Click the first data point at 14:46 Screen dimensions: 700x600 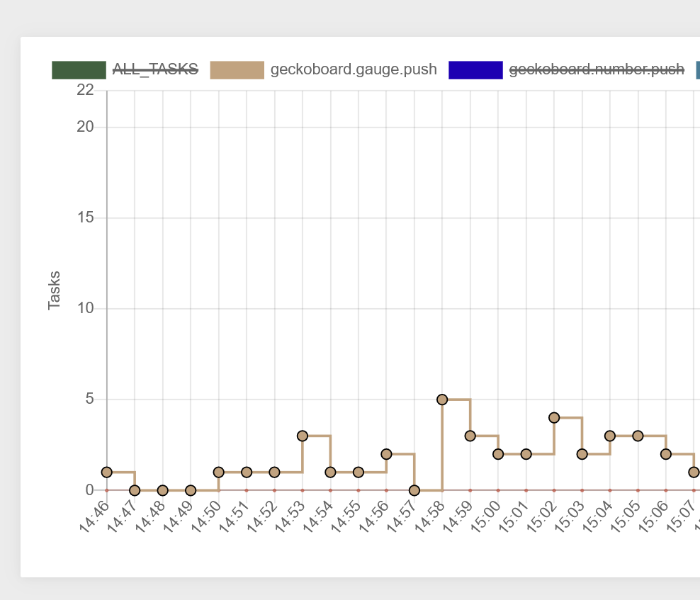[x=107, y=472]
